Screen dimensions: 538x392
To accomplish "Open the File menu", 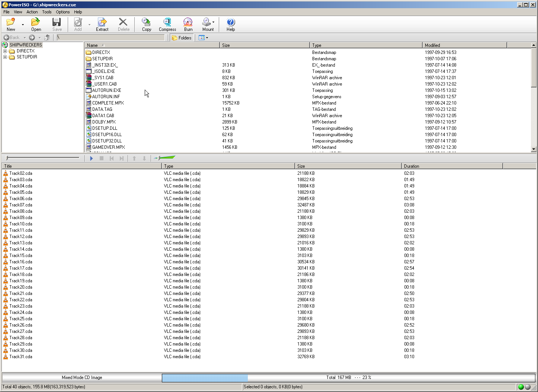I will (x=6, y=12).
